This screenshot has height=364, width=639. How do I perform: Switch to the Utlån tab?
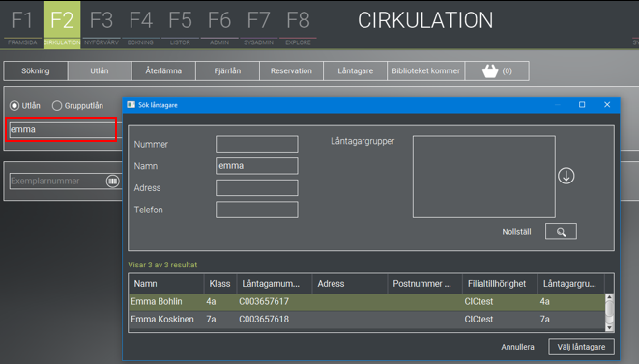coord(100,70)
